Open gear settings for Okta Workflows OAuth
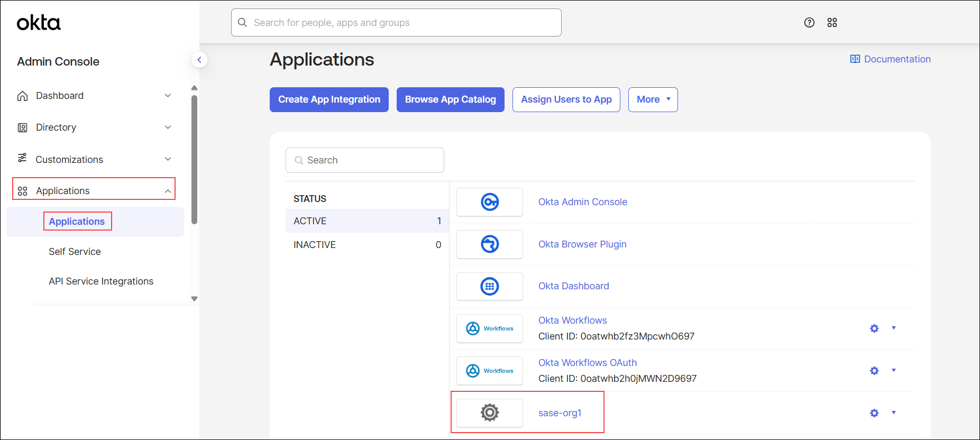Image resolution: width=980 pixels, height=440 pixels. [874, 371]
